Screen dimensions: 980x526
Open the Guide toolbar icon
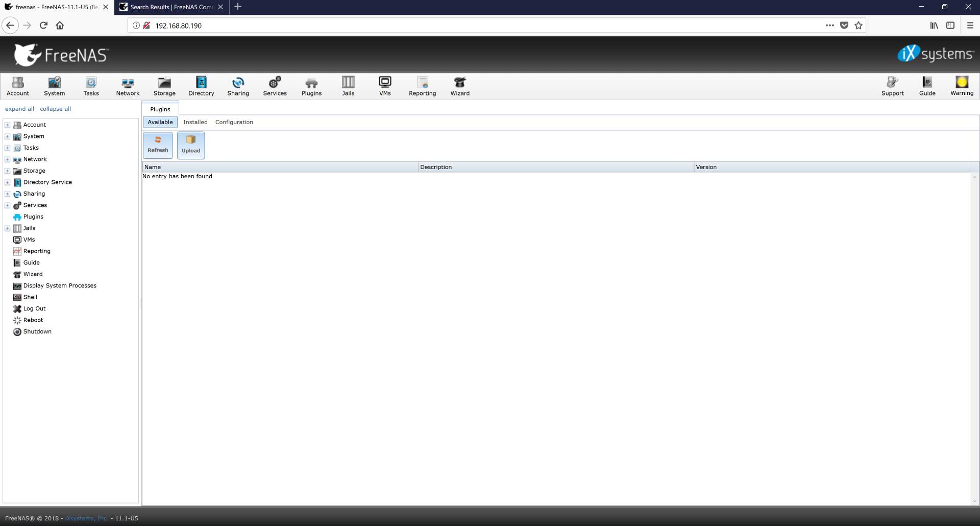(927, 86)
